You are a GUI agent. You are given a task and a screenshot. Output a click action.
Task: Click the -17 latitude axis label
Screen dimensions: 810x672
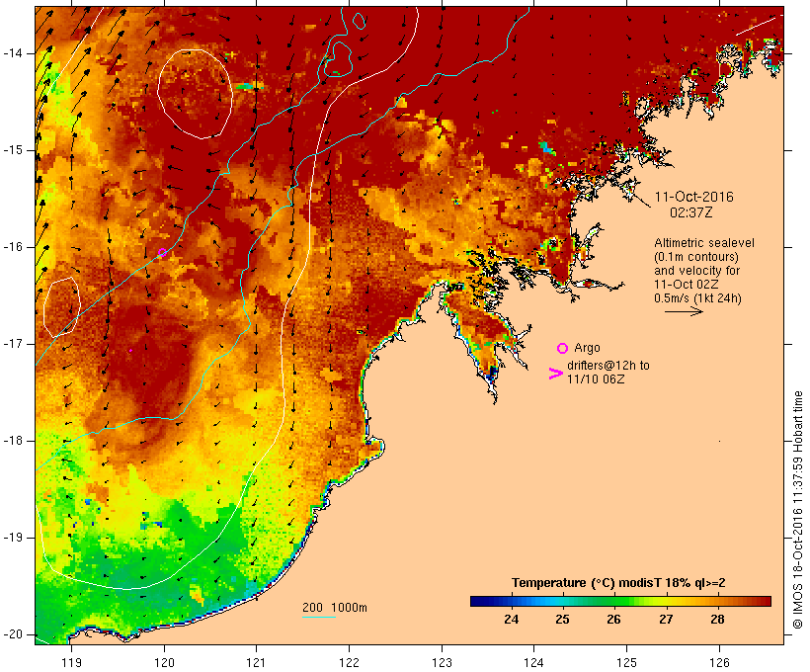point(13,344)
